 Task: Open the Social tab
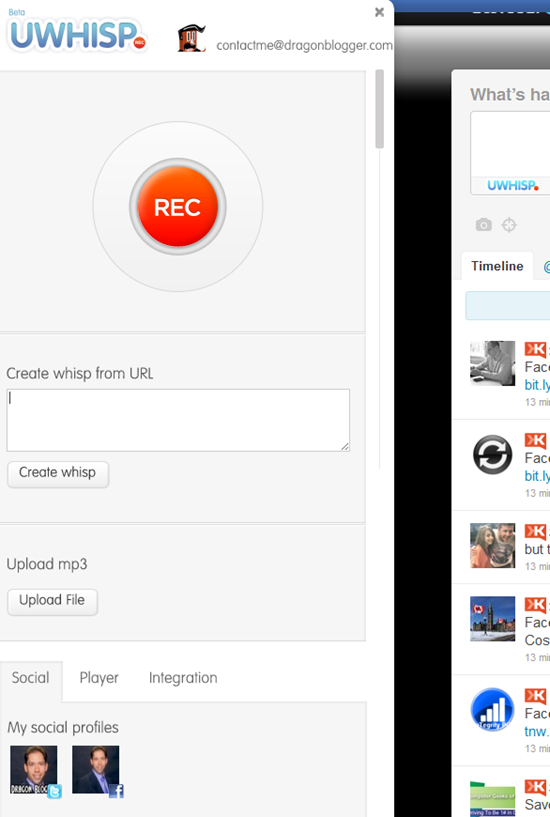(31, 678)
